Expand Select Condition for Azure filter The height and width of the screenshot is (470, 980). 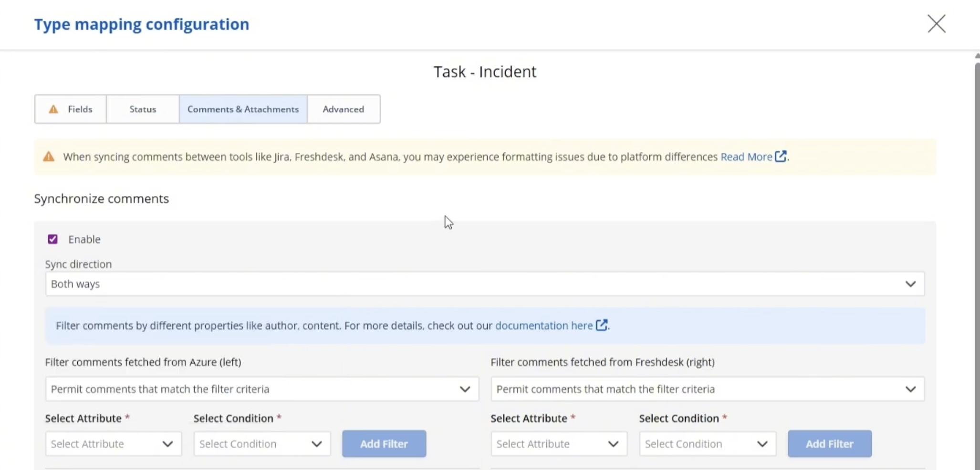point(262,444)
